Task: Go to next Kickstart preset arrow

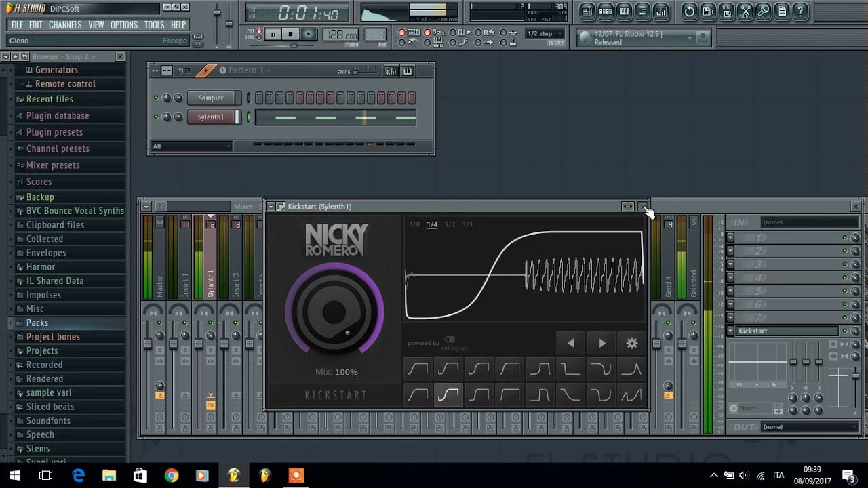Action: click(601, 343)
